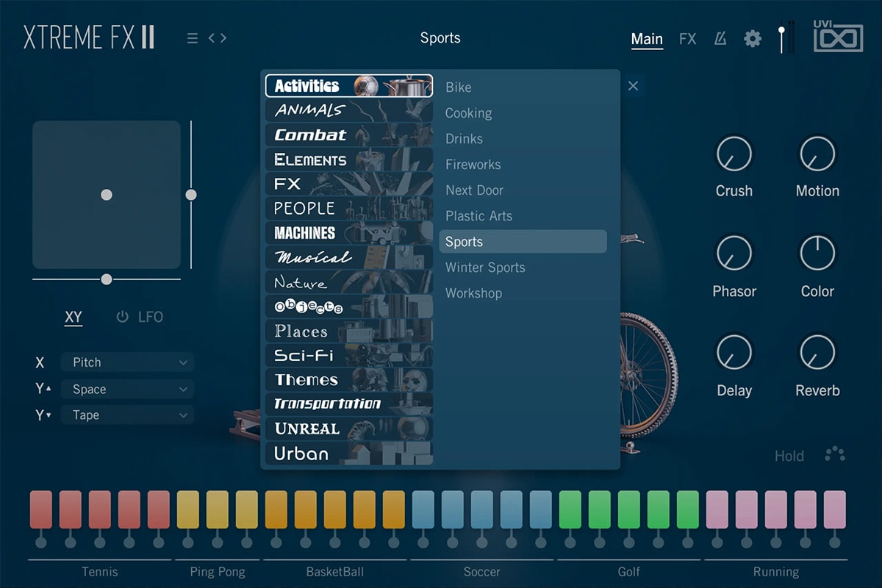Click the Sports preset name header
This screenshot has height=588, width=882.
440,38
